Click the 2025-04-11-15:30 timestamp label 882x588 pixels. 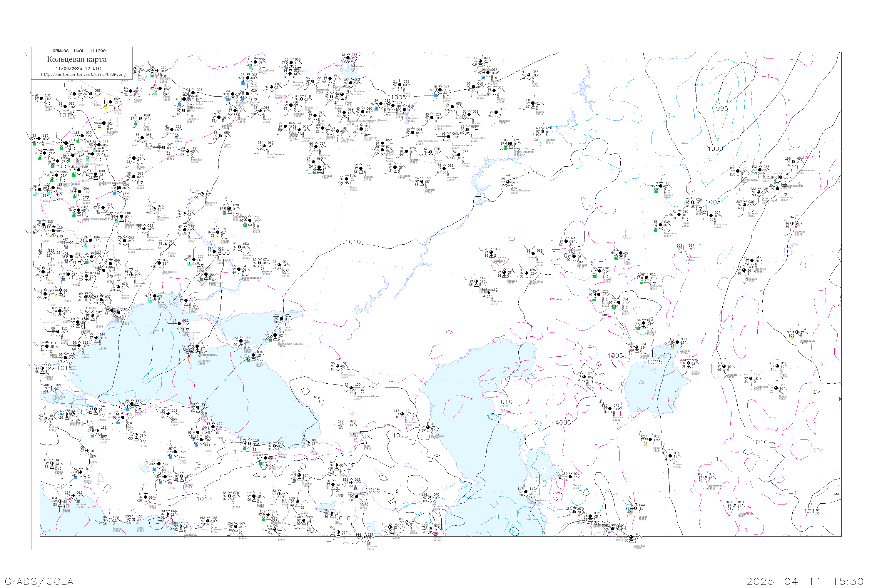805,581
